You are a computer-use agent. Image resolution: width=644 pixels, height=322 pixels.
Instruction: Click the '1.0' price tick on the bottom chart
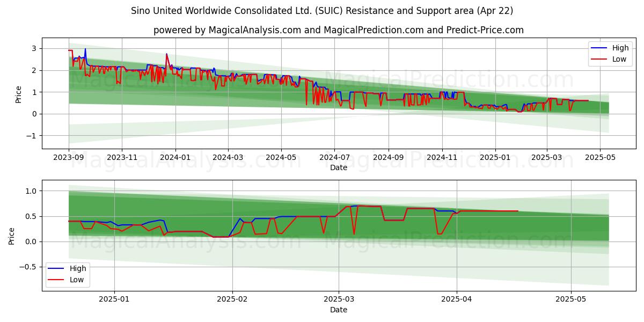click(x=31, y=191)
